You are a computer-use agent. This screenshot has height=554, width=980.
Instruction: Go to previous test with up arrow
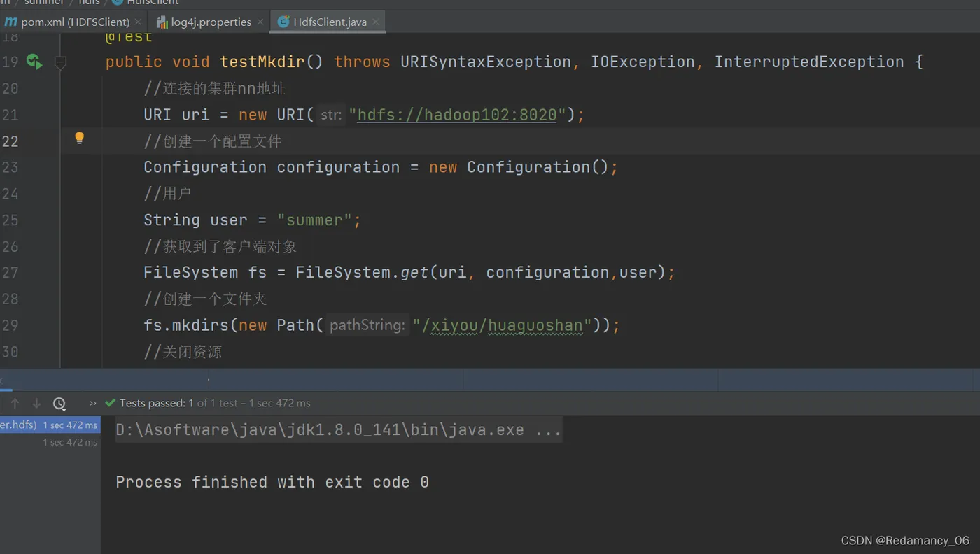click(15, 403)
